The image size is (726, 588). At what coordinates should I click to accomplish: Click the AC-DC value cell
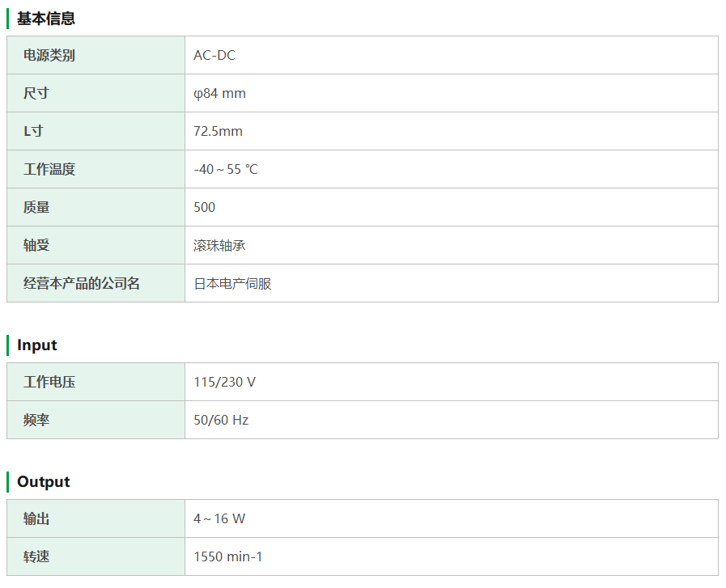click(x=214, y=55)
